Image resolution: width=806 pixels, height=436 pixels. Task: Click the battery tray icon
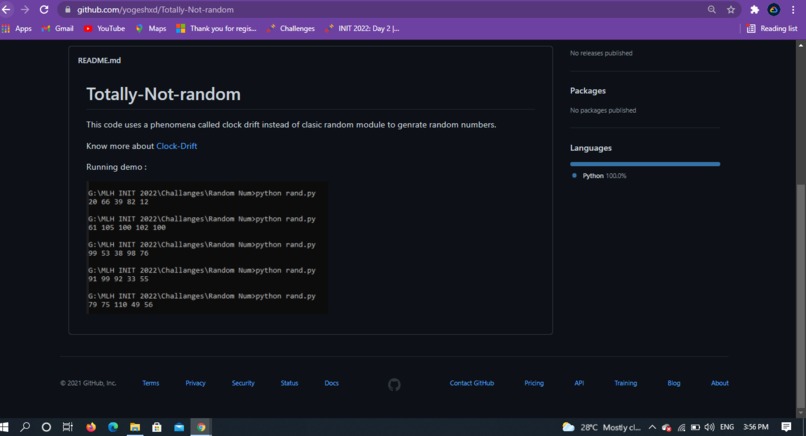695,427
